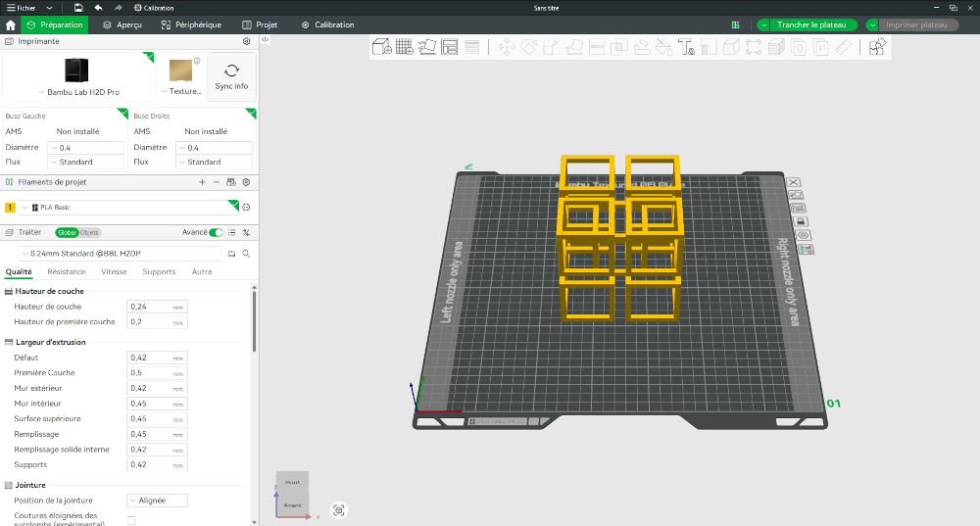
Task: Click the plate lock icon beside the bed
Action: [x=801, y=222]
